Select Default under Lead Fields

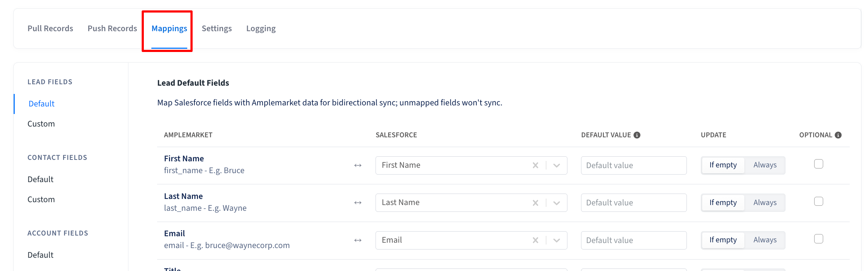[x=42, y=104]
